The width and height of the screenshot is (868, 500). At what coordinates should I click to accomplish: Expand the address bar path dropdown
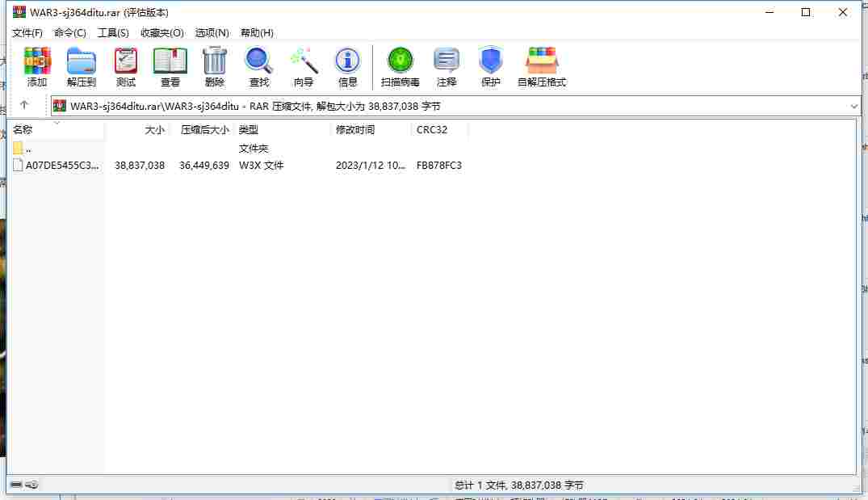(x=853, y=107)
